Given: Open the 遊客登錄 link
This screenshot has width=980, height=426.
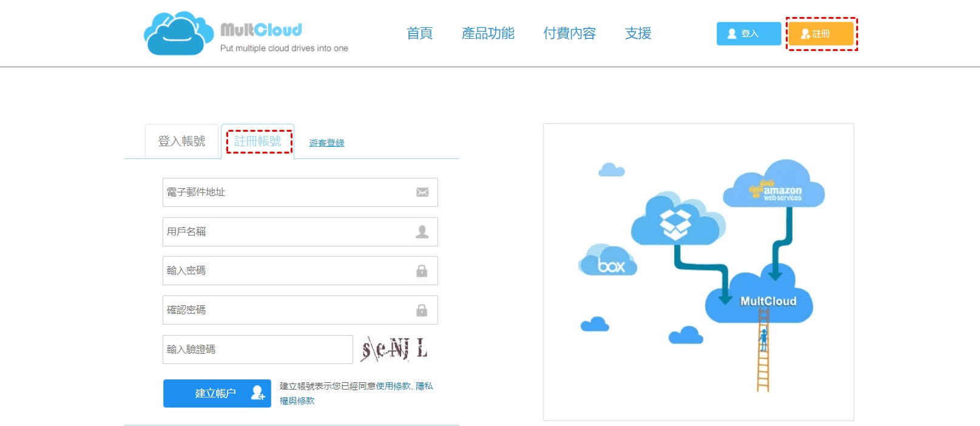Looking at the screenshot, I should 326,143.
